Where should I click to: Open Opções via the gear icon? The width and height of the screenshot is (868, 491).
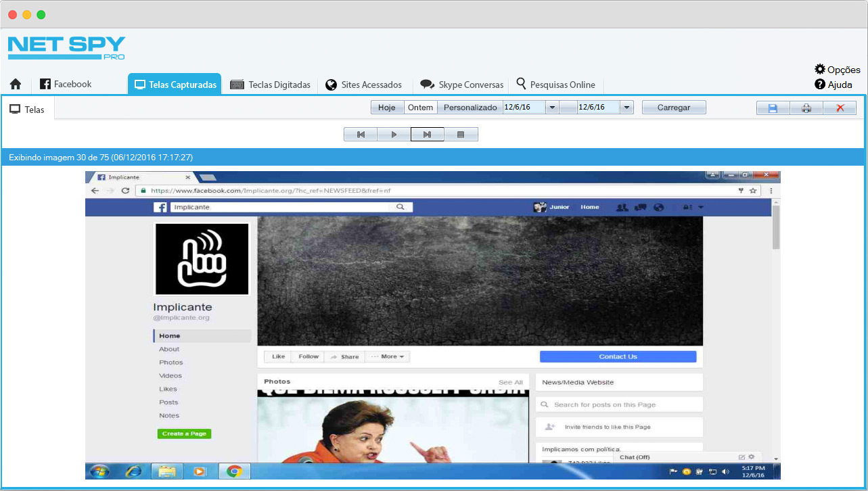tap(820, 70)
